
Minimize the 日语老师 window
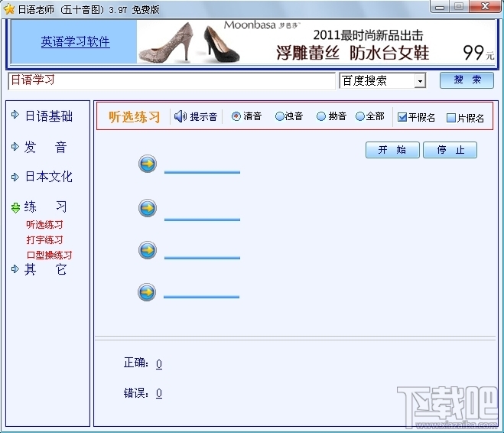tap(440, 6)
